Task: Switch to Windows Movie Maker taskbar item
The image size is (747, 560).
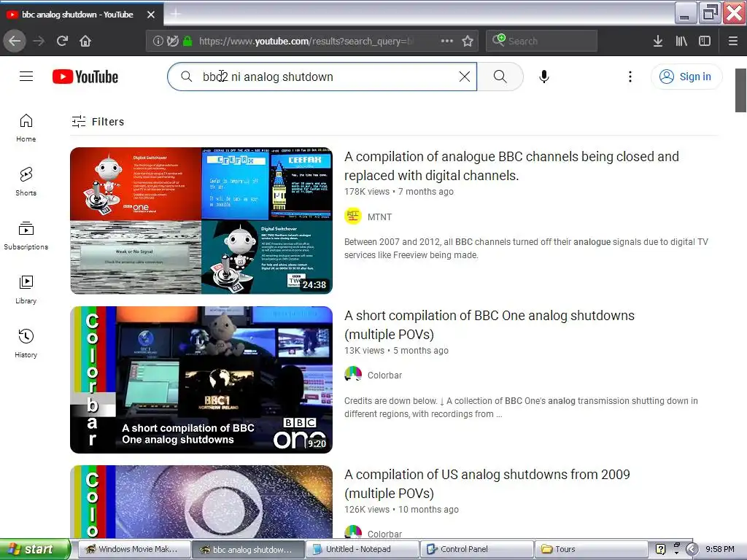Action: point(133,549)
